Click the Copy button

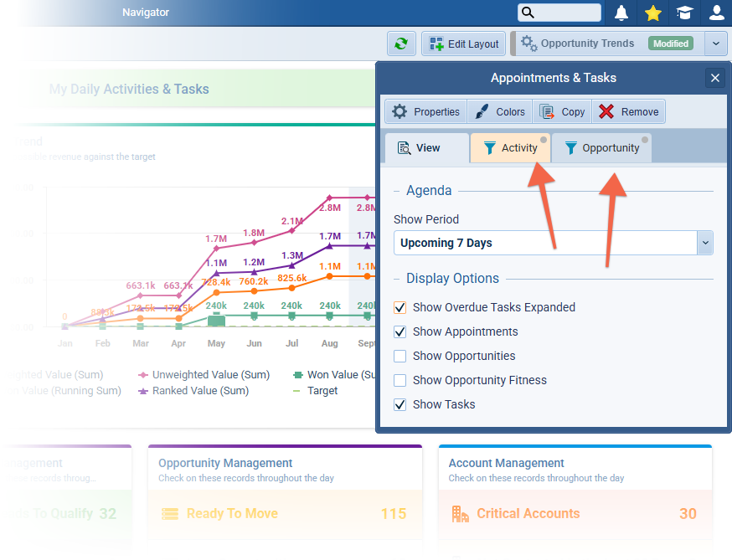click(562, 111)
